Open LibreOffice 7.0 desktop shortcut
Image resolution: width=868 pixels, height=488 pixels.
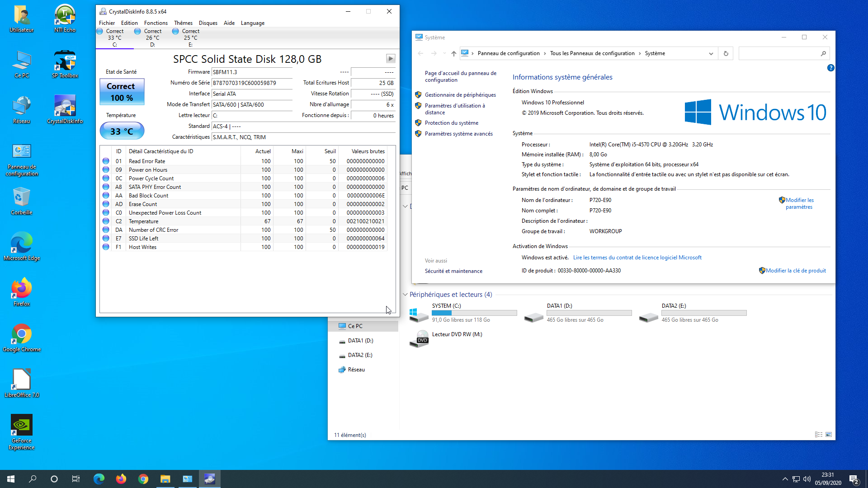pos(21,384)
